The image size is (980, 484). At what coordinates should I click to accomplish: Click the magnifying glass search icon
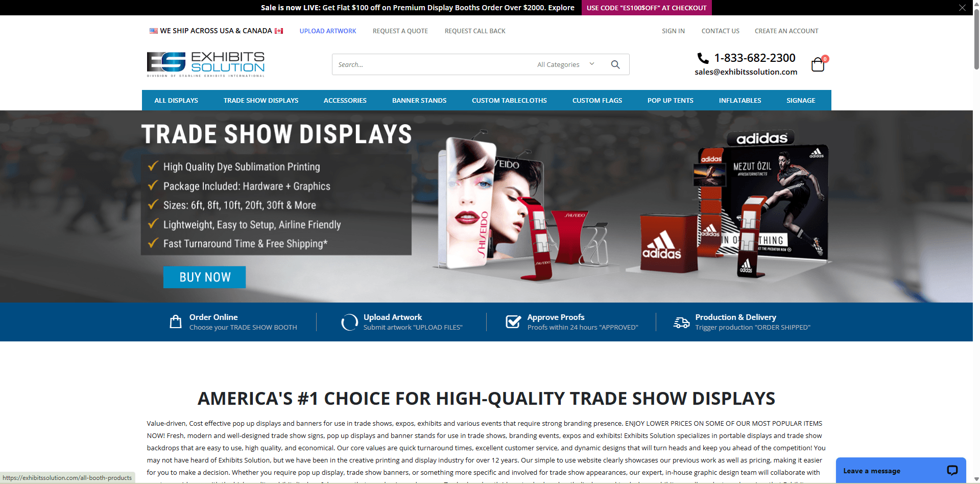click(x=615, y=64)
